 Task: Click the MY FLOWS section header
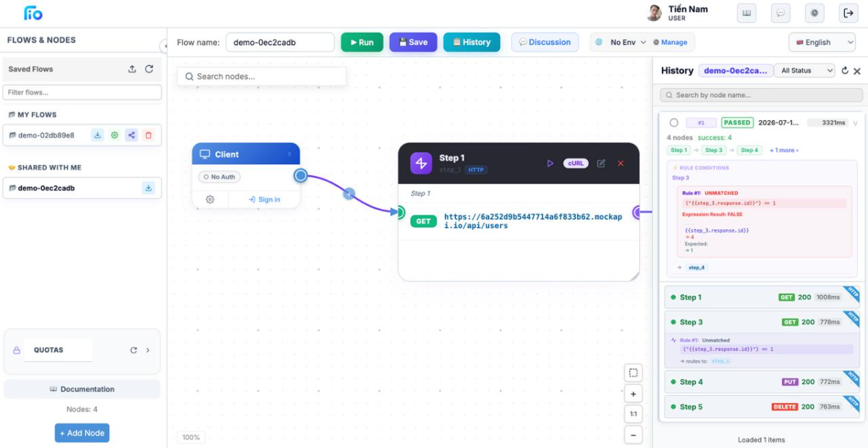pyautogui.click(x=33, y=115)
